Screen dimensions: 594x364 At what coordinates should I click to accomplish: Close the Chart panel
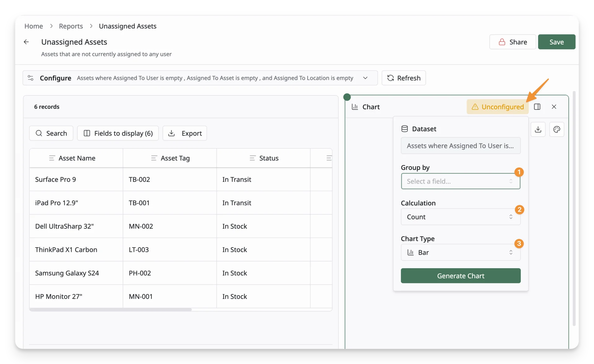[x=554, y=107]
